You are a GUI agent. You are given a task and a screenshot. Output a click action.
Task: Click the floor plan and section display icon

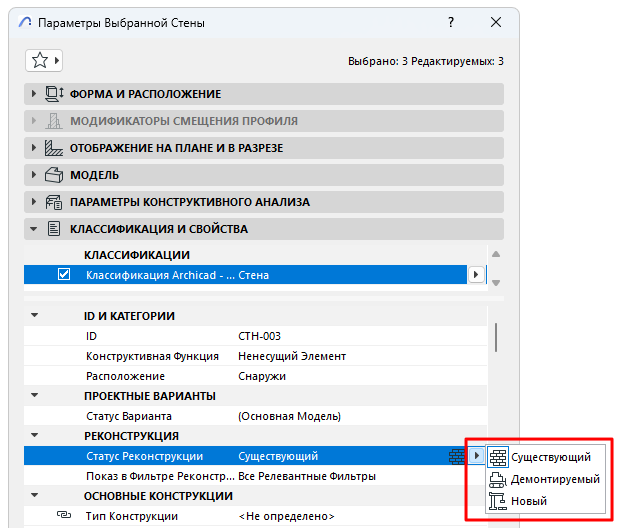[x=54, y=148]
